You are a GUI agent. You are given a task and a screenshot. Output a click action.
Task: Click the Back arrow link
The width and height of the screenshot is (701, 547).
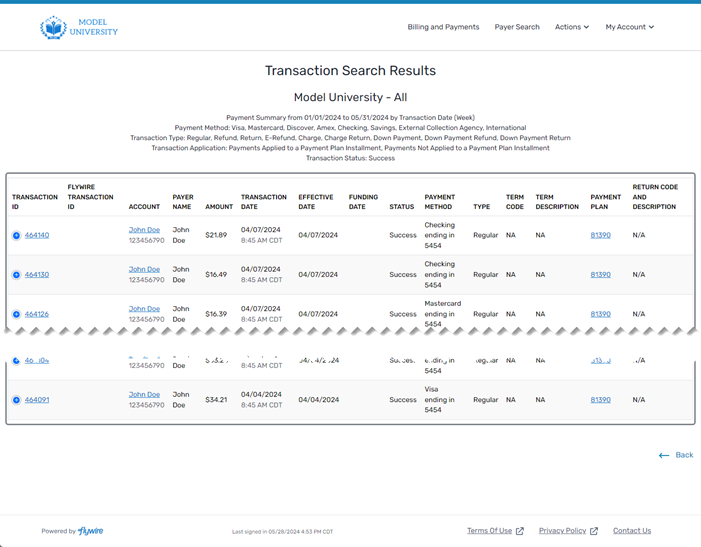[x=676, y=455]
